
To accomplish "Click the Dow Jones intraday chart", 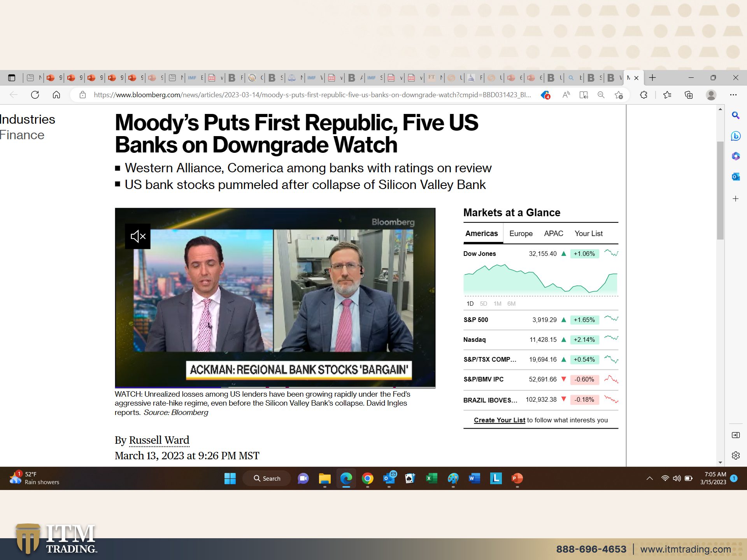I will tap(540, 279).
